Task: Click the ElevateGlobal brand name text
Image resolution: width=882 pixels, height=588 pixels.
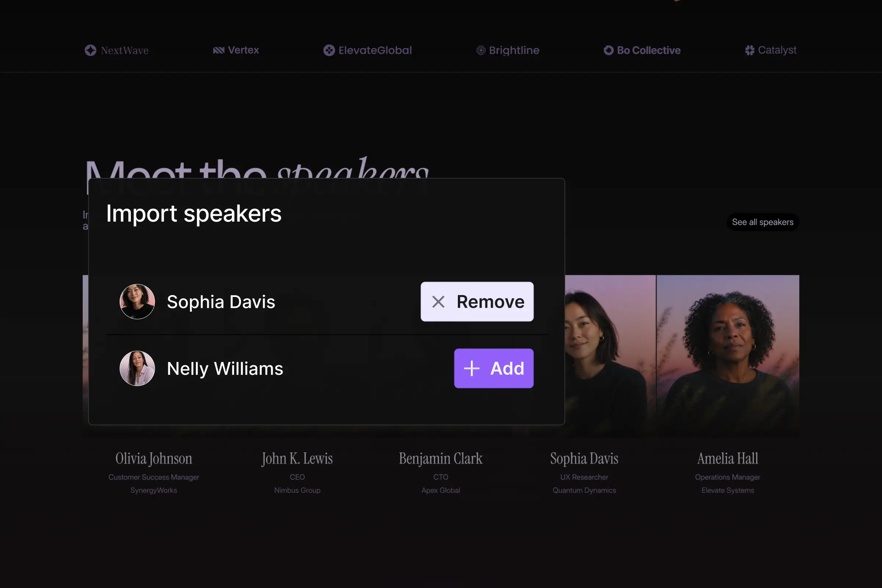Action: [375, 50]
